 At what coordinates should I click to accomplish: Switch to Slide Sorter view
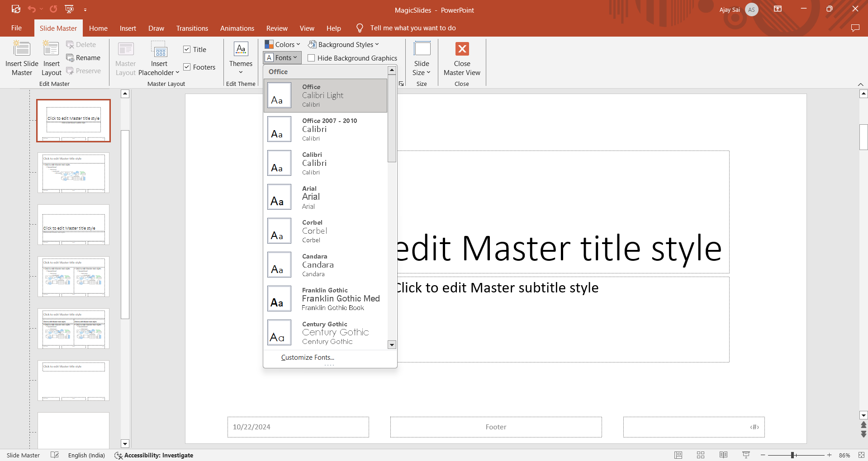point(701,455)
